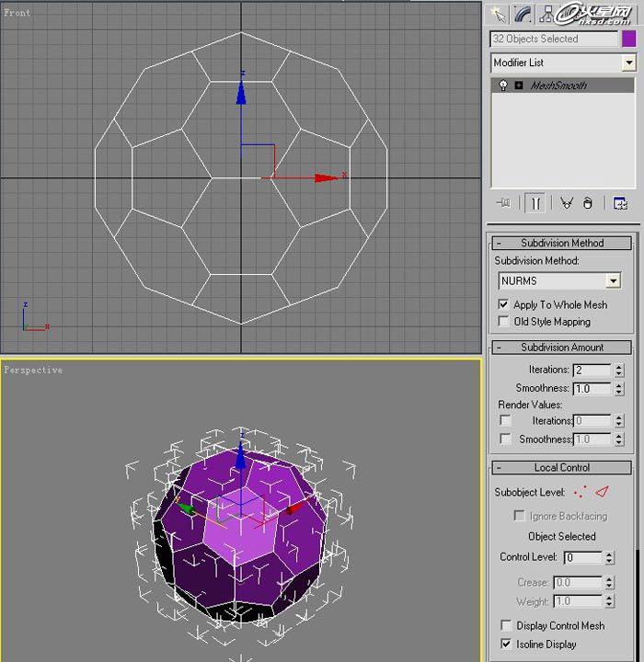
Task: Open Configure Modifier Sets
Action: pyautogui.click(x=620, y=203)
